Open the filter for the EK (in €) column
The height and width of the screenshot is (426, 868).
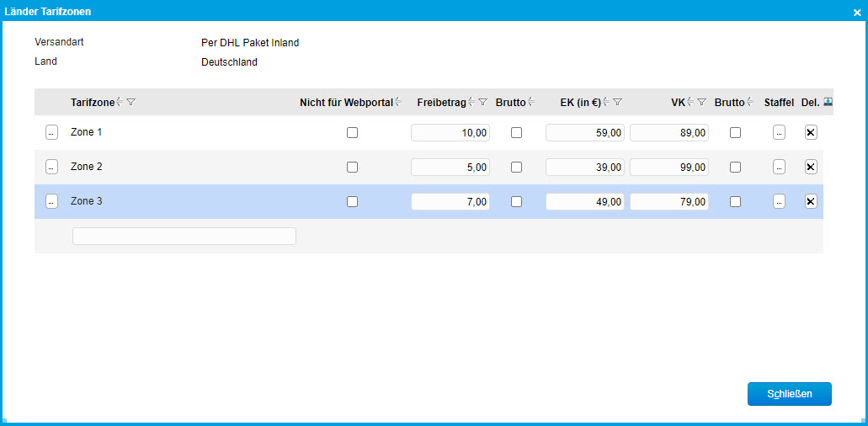[x=618, y=102]
